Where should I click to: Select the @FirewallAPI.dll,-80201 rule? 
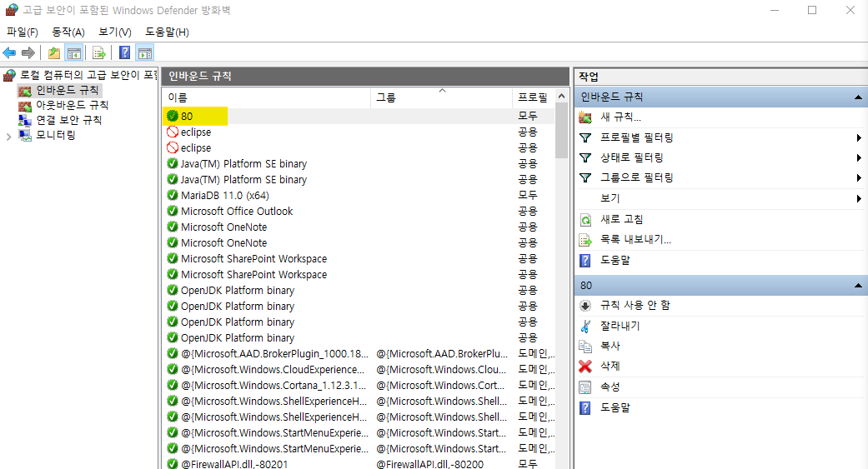tap(234, 464)
